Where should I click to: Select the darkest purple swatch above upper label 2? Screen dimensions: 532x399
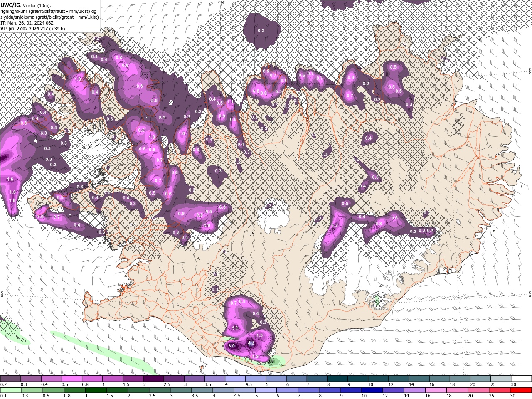point(153,379)
